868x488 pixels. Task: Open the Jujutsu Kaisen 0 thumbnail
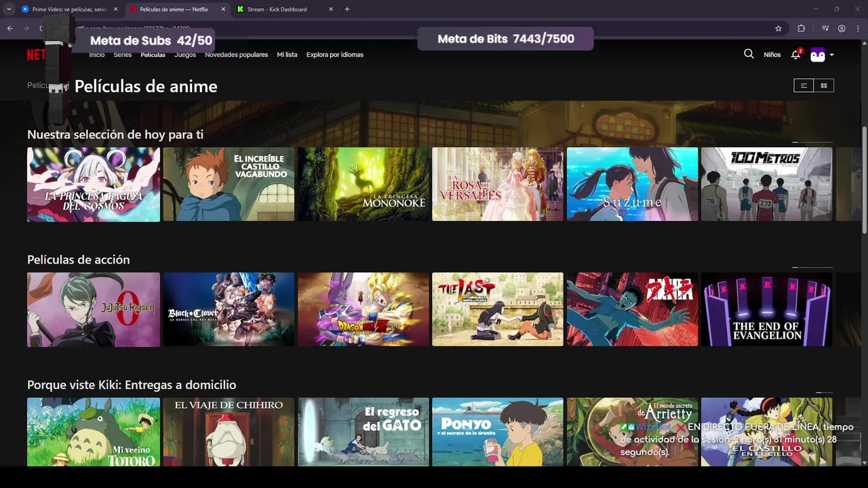pyautogui.click(x=94, y=310)
